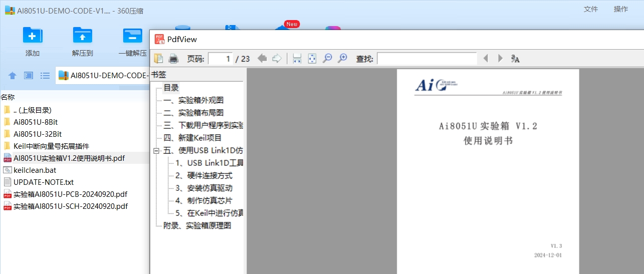The height and width of the screenshot is (274, 644).
Task: Find previous match with left triangle
Action: click(x=485, y=59)
